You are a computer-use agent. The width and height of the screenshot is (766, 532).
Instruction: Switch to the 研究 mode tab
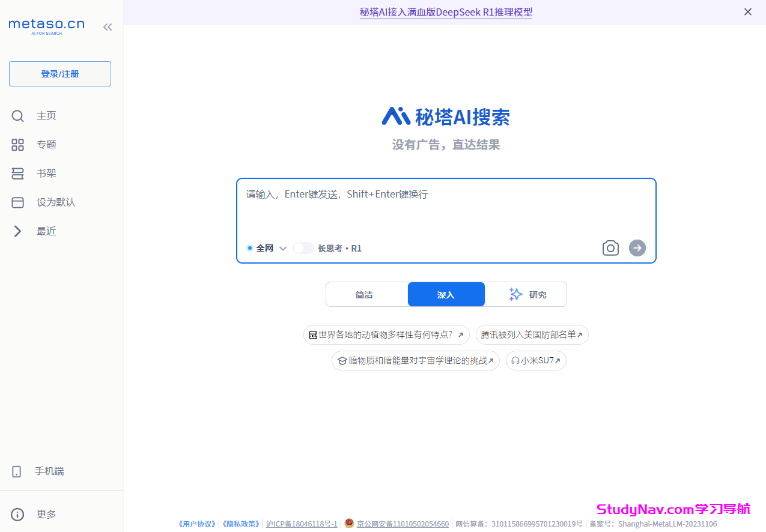pos(526,294)
